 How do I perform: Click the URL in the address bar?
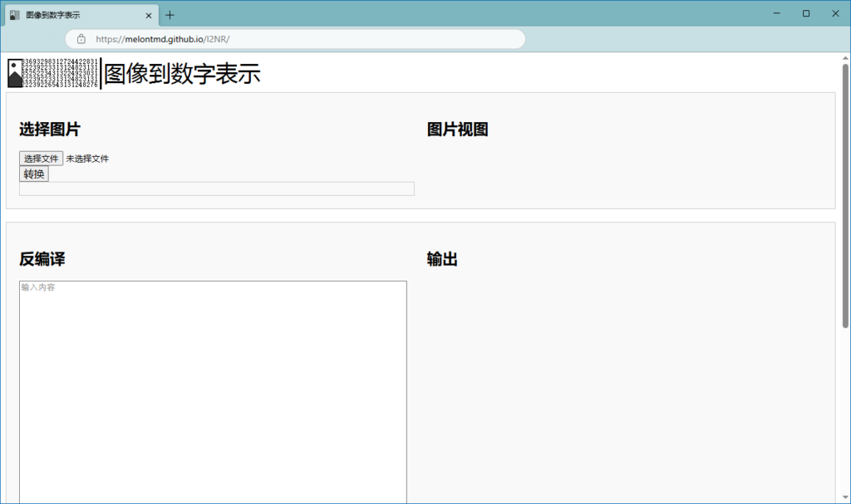[x=162, y=39]
